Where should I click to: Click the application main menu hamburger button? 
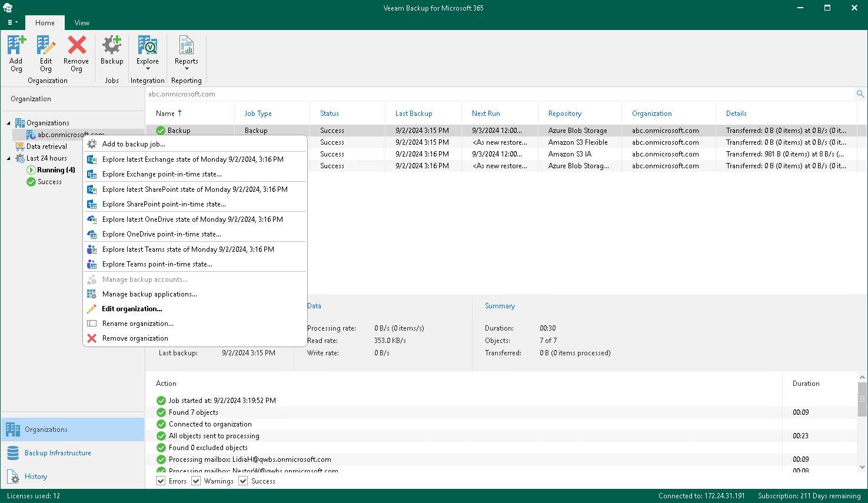12,22
